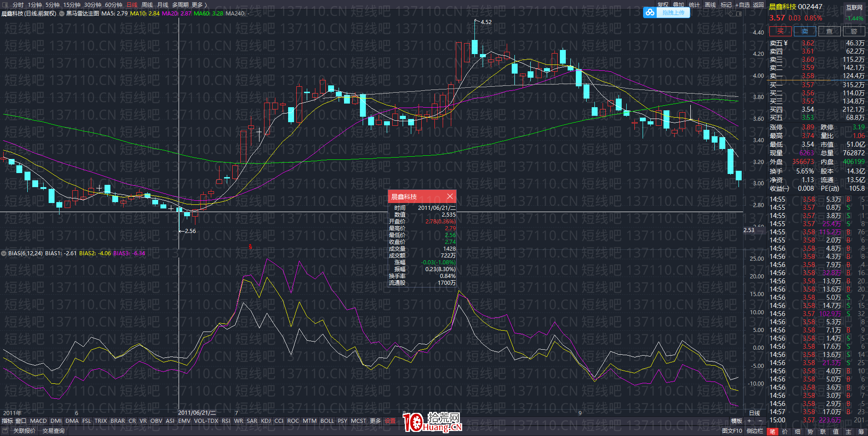The height and width of the screenshot is (436, 868).
Task: Zoom in chart with plus button
Action: pyautogui.click(x=749, y=421)
